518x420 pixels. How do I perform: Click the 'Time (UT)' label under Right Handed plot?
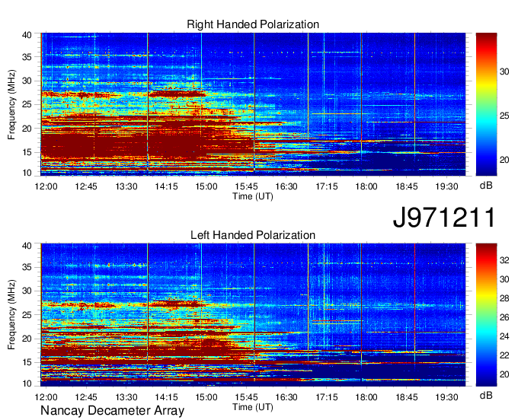253,196
